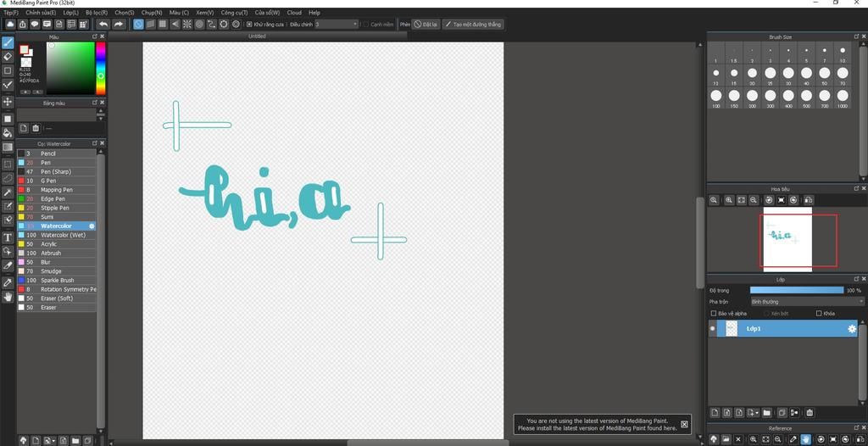
Task: Open the Chỉnh sửa(E) menu
Action: coord(41,12)
